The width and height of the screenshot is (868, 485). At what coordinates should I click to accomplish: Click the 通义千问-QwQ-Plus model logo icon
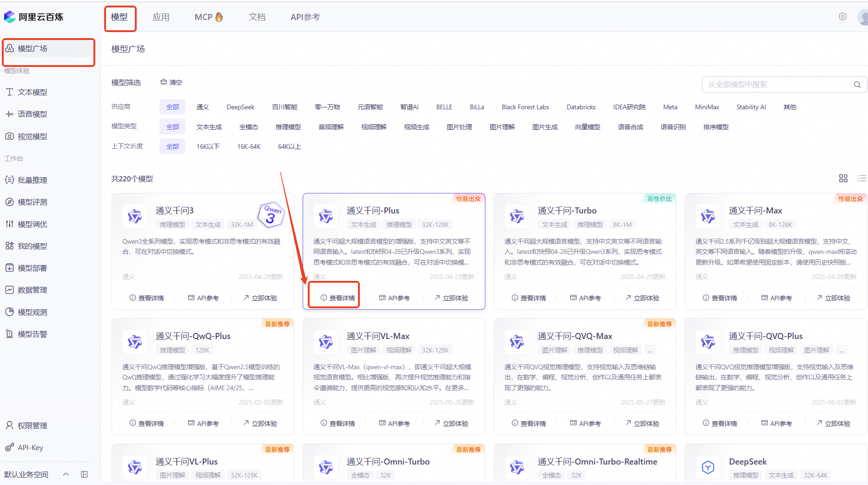coord(135,342)
